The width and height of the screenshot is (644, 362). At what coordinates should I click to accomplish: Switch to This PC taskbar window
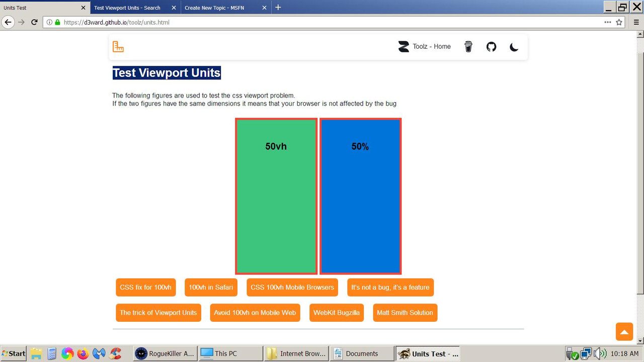231,353
